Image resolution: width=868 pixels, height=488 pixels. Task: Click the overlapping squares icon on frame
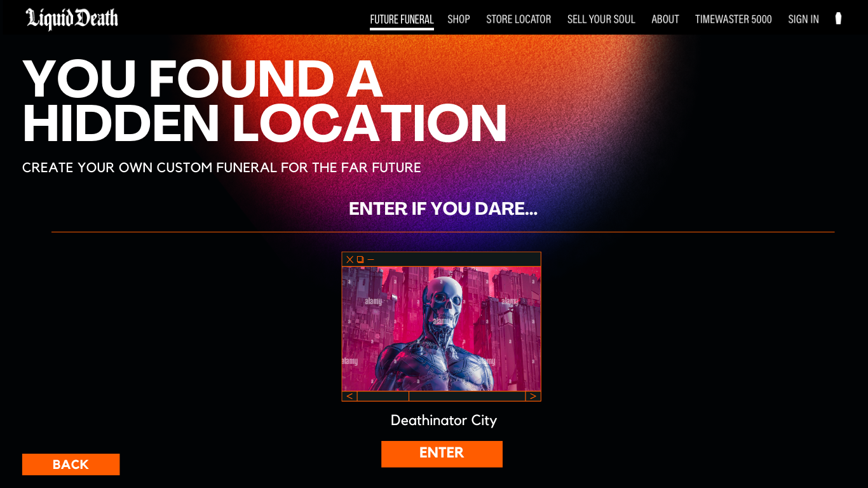pos(360,259)
